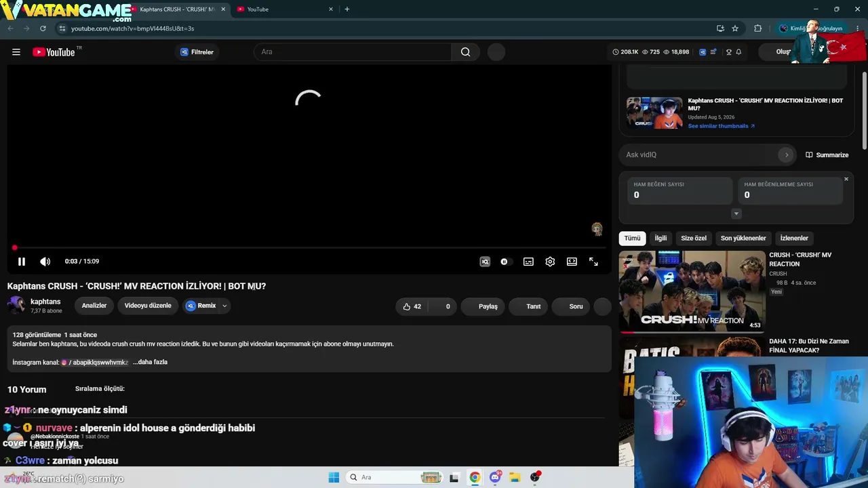Toggle the autoplay switch in the player
This screenshot has width=868, height=488.
(505, 262)
